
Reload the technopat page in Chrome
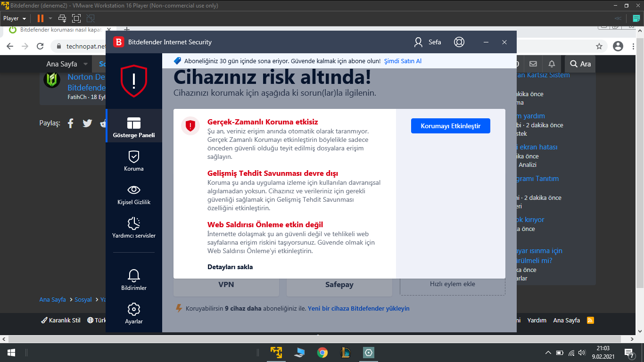tap(41, 46)
